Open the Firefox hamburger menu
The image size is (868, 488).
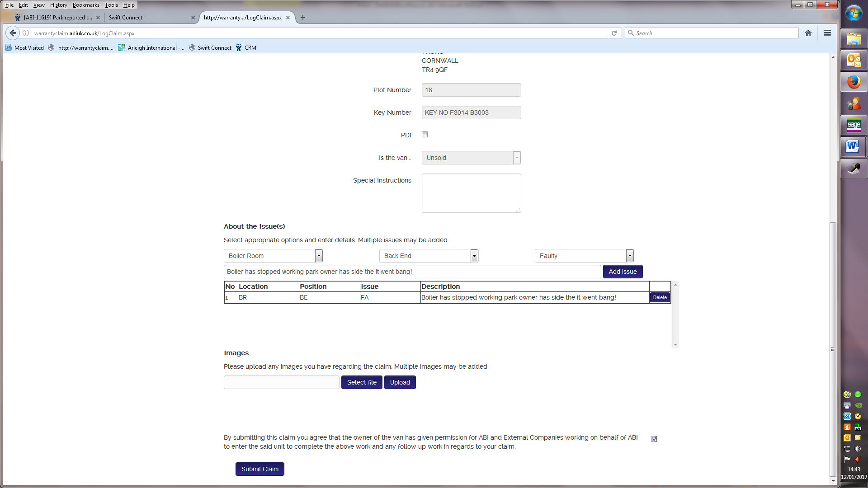pos(827,33)
